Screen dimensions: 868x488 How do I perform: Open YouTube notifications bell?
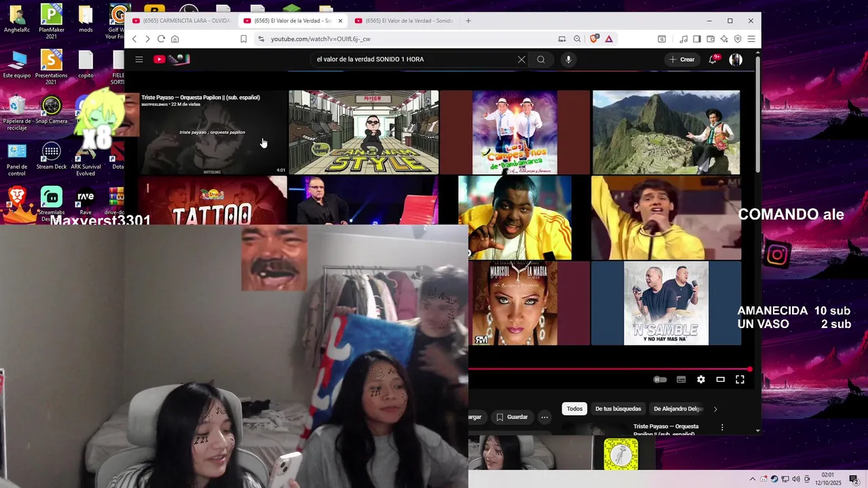(712, 60)
